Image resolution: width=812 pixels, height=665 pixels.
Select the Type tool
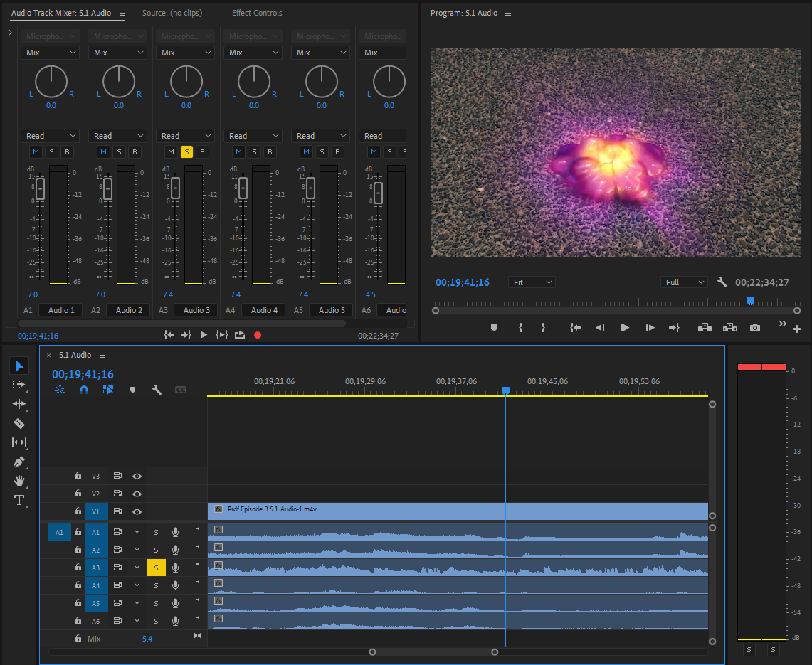[19, 501]
